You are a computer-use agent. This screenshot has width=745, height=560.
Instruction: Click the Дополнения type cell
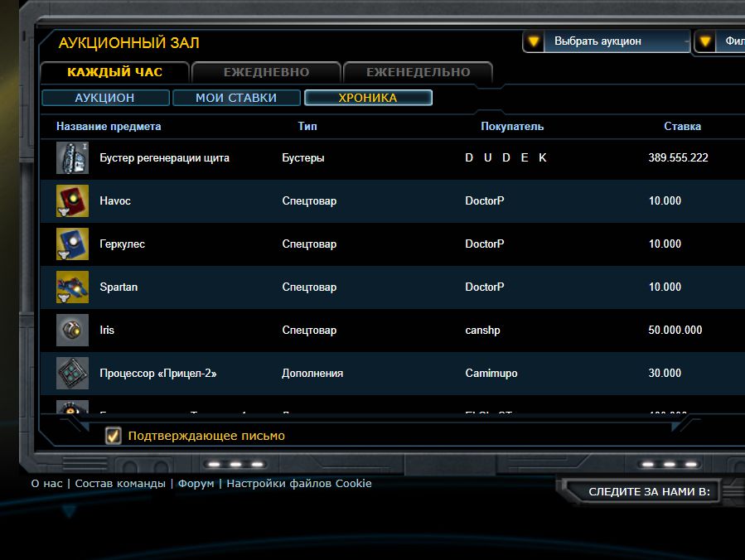pyautogui.click(x=312, y=374)
